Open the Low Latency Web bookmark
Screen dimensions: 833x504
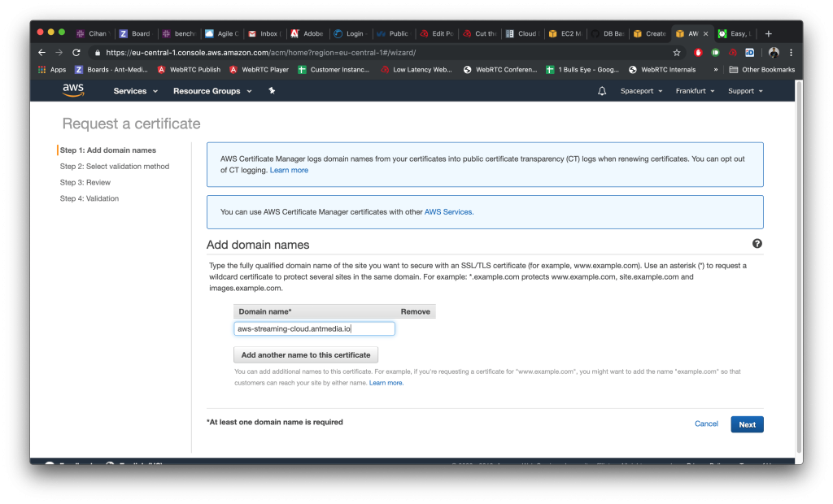pos(416,70)
